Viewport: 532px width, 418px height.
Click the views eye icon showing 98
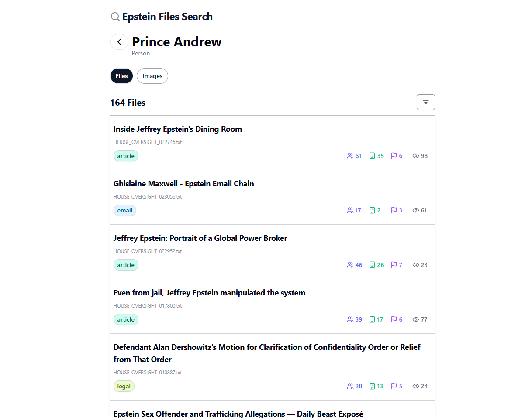click(416, 155)
